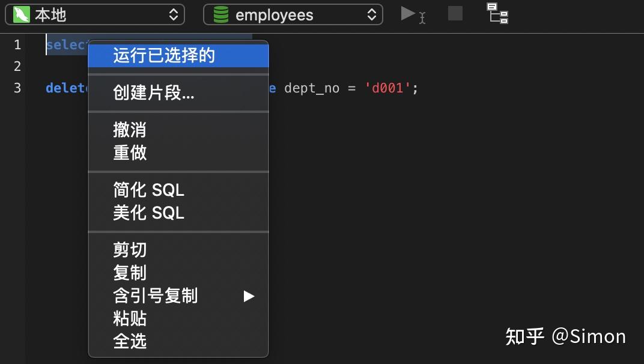Open the explain plan tree icon
The image size is (644, 364).
point(497,13)
